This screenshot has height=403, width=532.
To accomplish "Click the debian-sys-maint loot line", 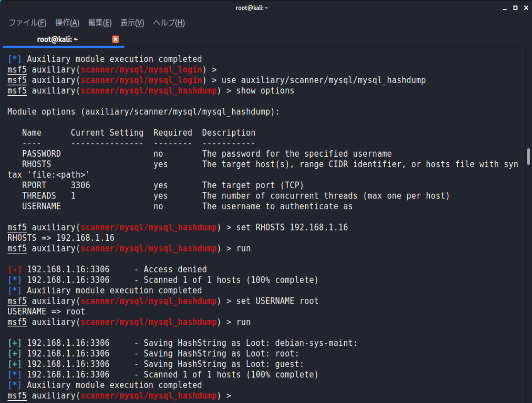I will click(x=183, y=343).
